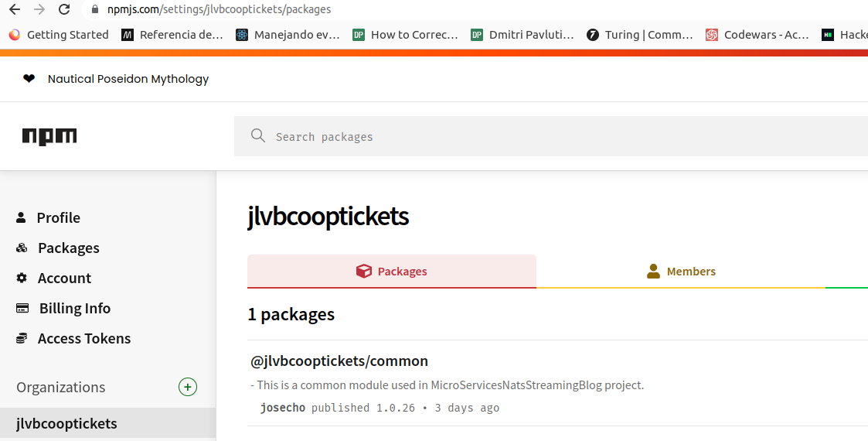Click the Members tab person icon
This screenshot has width=868, height=441.
pyautogui.click(x=653, y=271)
